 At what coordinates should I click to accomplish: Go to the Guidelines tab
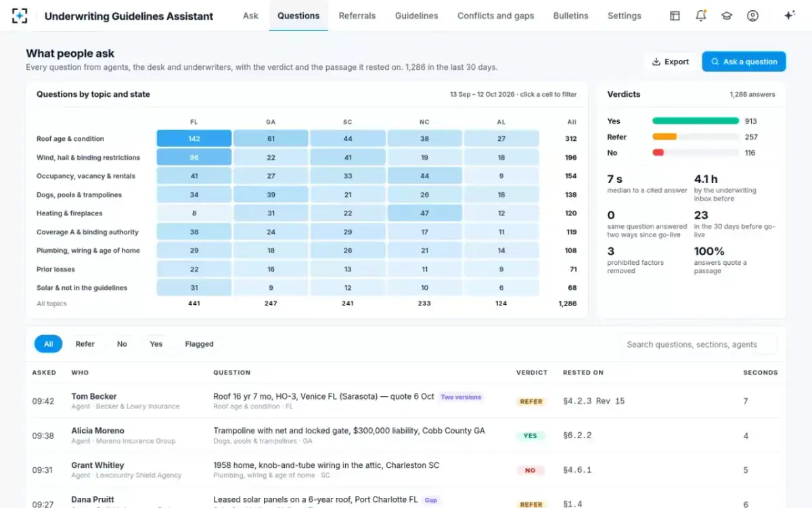click(x=416, y=16)
